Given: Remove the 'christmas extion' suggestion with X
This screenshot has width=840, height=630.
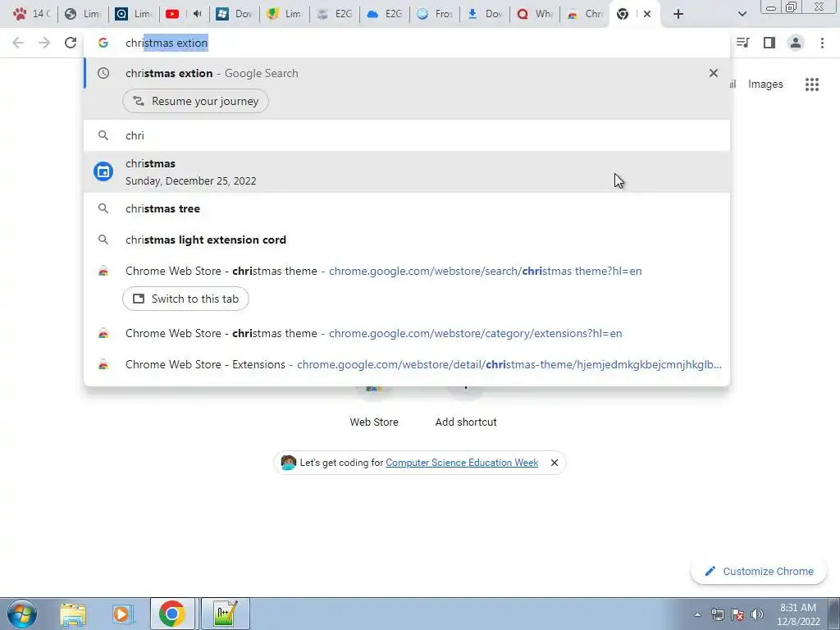Looking at the screenshot, I should click(713, 73).
